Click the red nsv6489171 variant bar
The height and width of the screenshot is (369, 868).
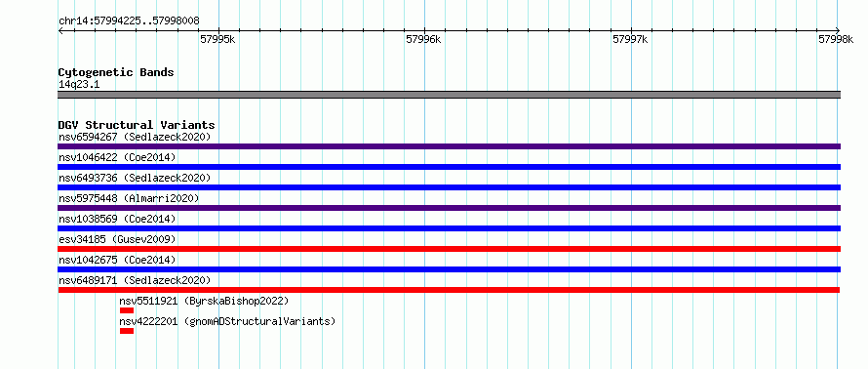coord(449,290)
